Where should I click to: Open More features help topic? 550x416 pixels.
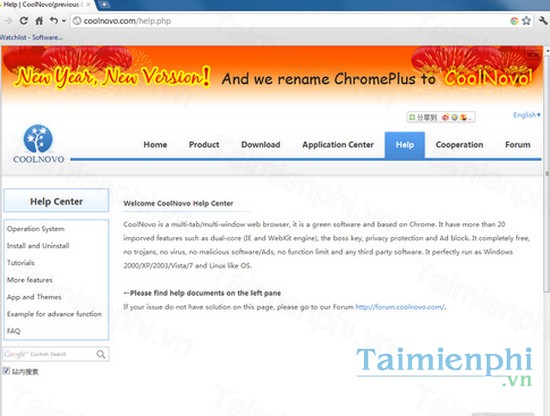pyautogui.click(x=30, y=280)
